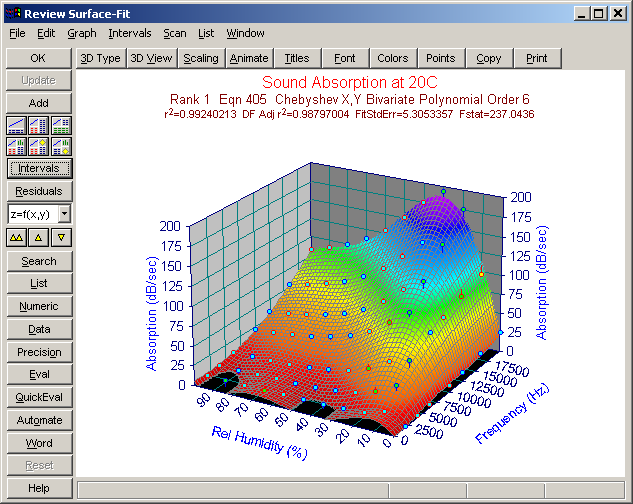The image size is (633, 504).
Task: Open the Font settings
Action: point(345,59)
